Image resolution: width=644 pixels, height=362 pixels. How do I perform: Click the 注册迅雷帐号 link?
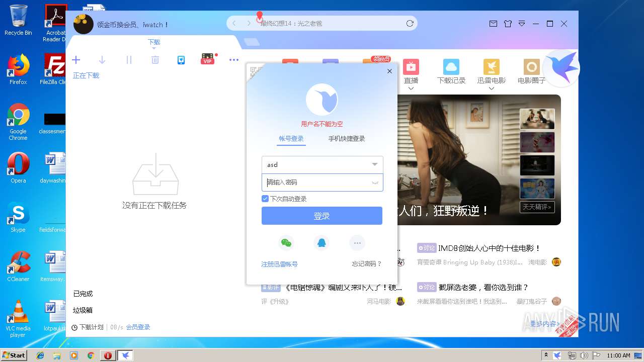coord(279,264)
